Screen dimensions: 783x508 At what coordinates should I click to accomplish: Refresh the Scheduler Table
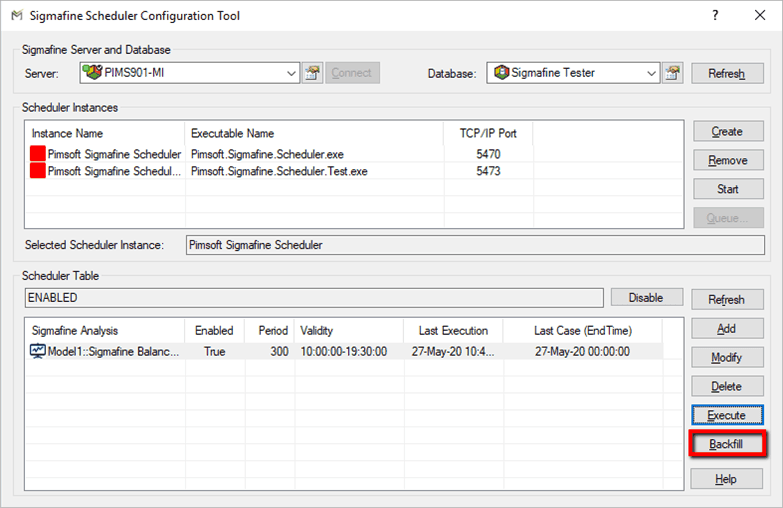(x=727, y=299)
